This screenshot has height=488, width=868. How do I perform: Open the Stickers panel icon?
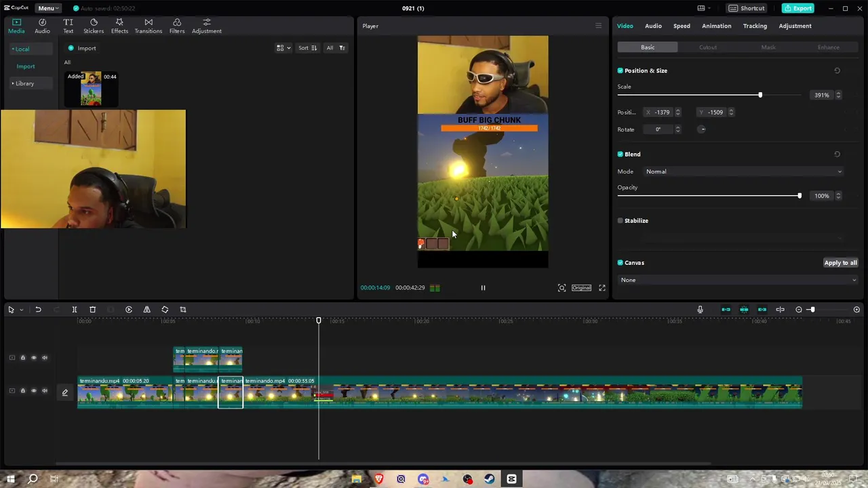pos(94,26)
